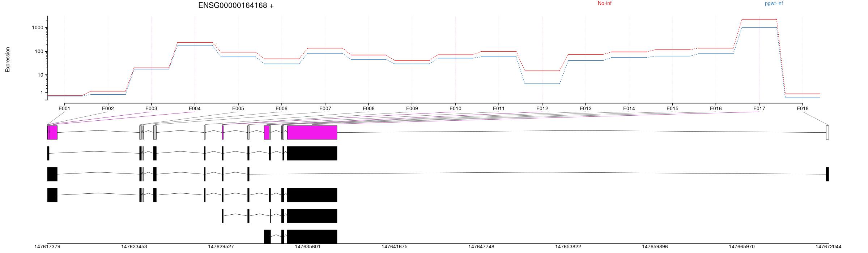Image resolution: width=868 pixels, height=253 pixels.
Task: Click the pgwt-inf legend label
Action: click(x=774, y=3)
